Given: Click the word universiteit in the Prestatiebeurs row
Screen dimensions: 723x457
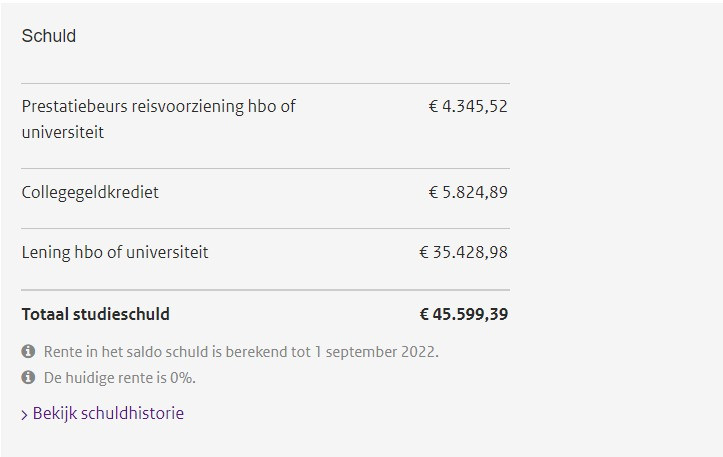Looking at the screenshot, I should (x=63, y=132).
